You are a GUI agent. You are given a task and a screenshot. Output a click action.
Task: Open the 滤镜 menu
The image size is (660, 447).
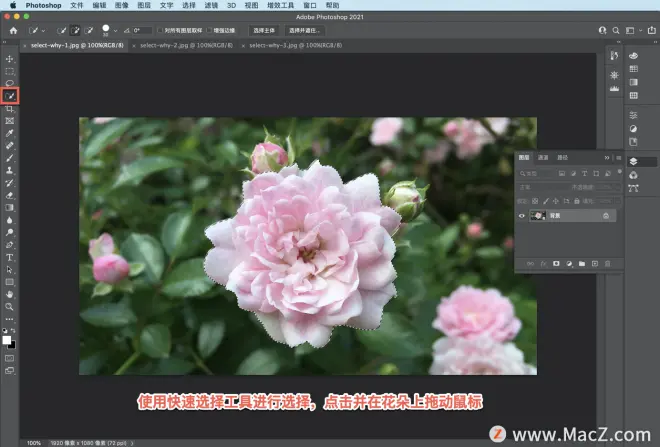point(211,5)
